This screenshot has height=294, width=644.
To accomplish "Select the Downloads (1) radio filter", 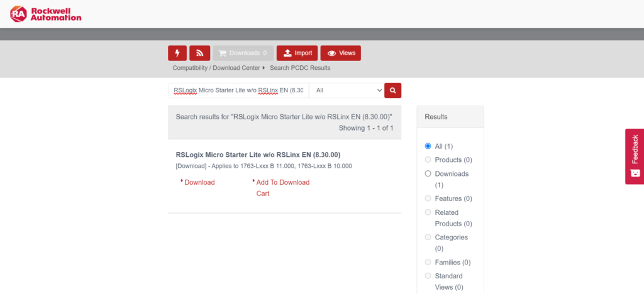I will (x=428, y=173).
